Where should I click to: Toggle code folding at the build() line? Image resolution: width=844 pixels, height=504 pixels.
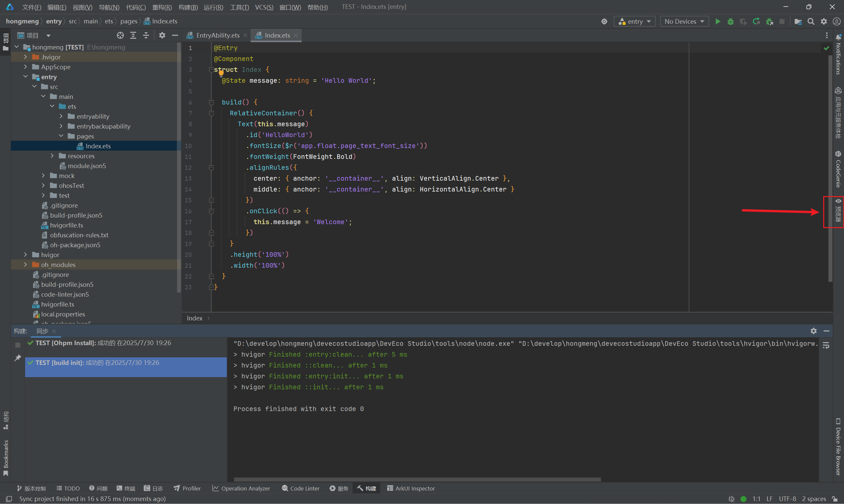coord(211,102)
